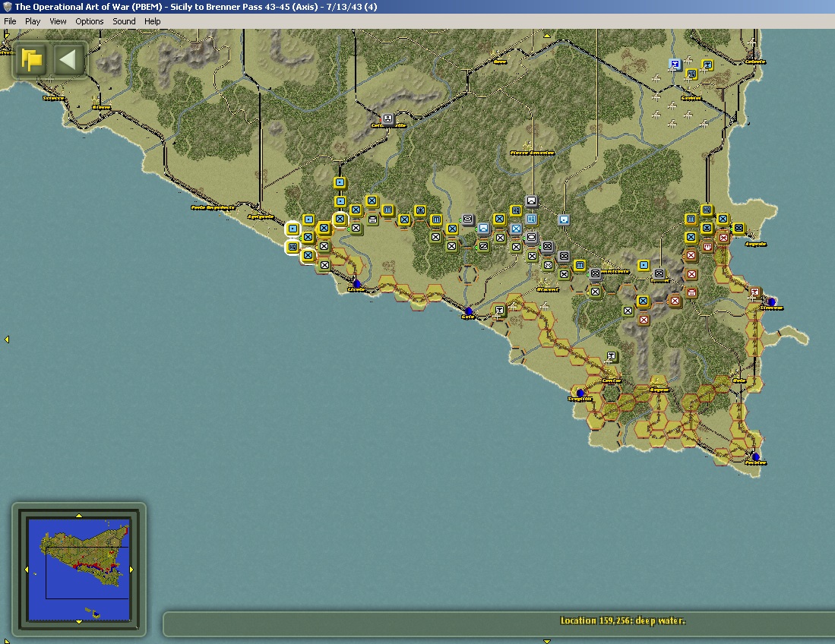Select the brown unit with red fortress symbol
This screenshot has width=835, height=644.
pos(707,246)
